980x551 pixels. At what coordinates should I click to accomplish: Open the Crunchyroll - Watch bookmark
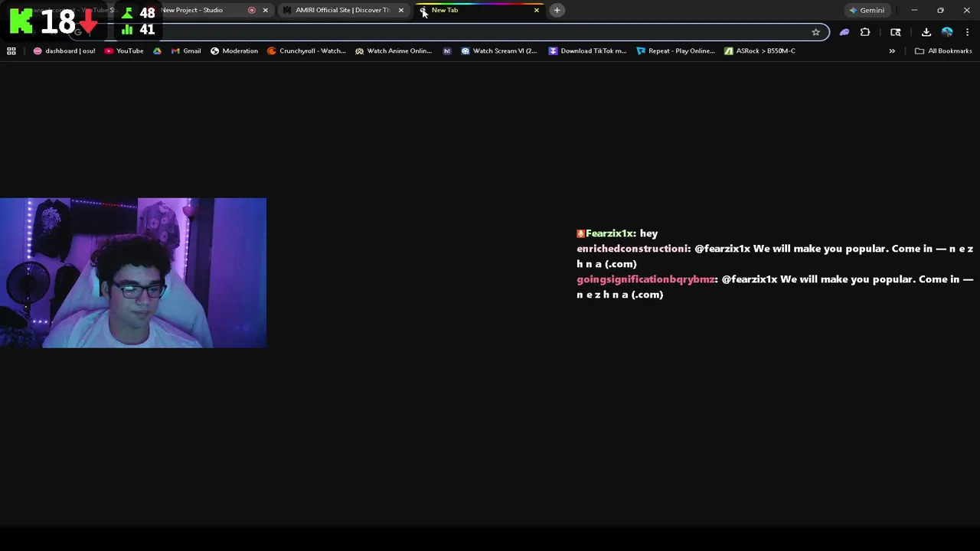point(306,51)
